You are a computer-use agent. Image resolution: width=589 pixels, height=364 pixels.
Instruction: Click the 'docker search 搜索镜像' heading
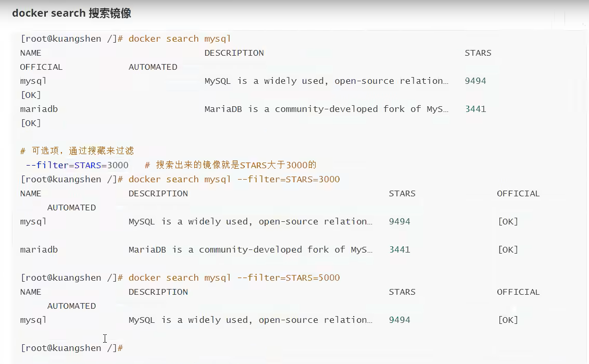coord(71,13)
